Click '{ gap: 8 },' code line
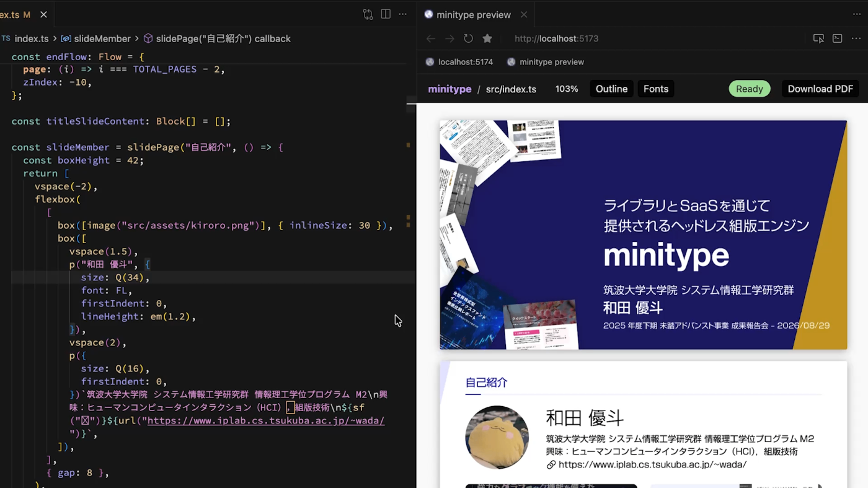The width and height of the screenshot is (868, 488). pyautogui.click(x=77, y=472)
